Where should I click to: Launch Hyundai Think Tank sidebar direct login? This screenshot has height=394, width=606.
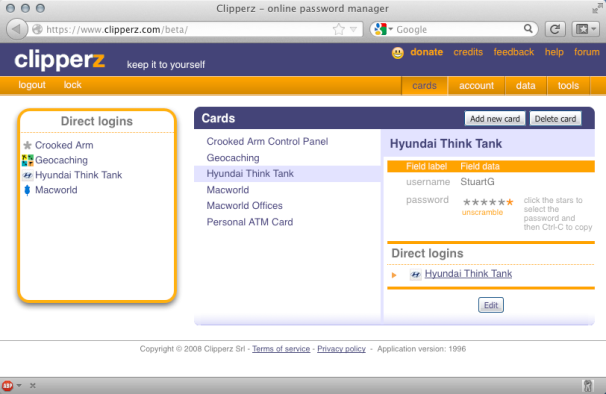point(78,175)
